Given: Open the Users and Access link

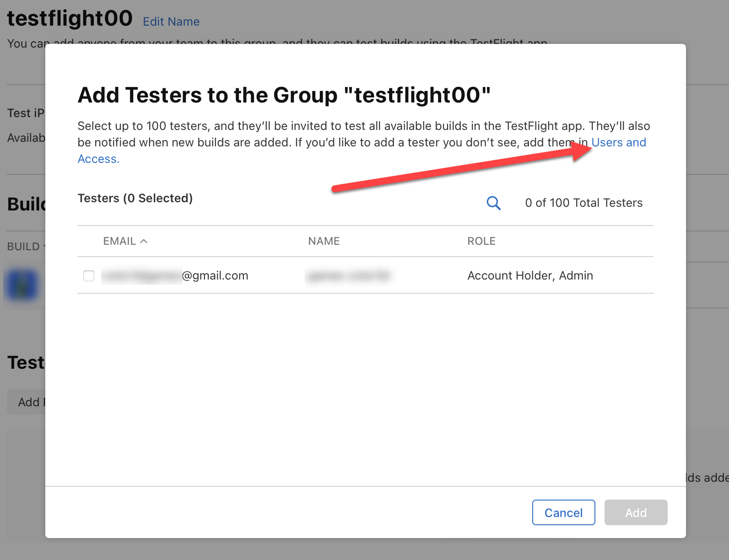Looking at the screenshot, I should [x=619, y=142].
